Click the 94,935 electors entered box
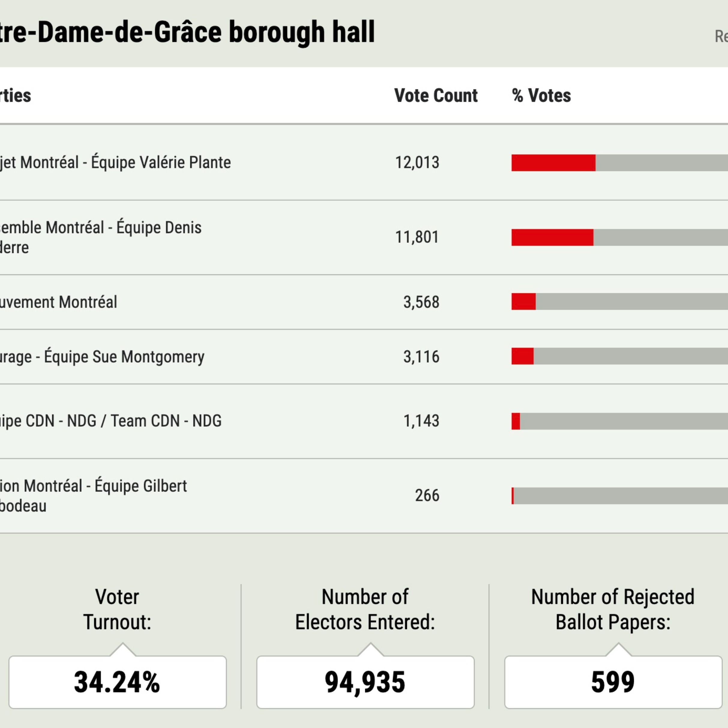Screen dimensions: 728x728 tap(365, 682)
